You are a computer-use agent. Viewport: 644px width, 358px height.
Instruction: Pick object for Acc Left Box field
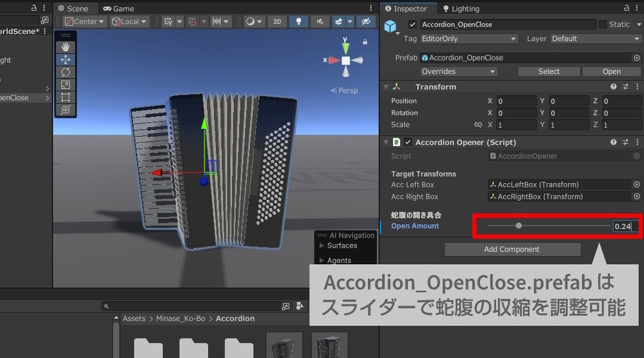pos(636,184)
